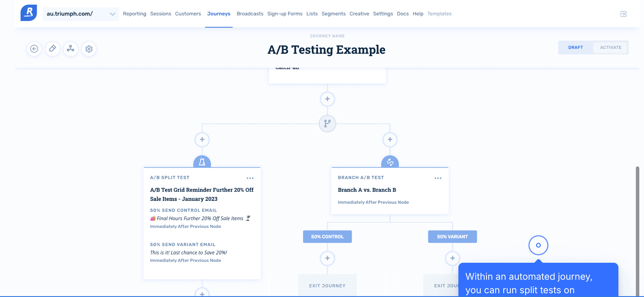Add node under 50% Control branch
Image resolution: width=644 pixels, height=297 pixels.
[327, 258]
